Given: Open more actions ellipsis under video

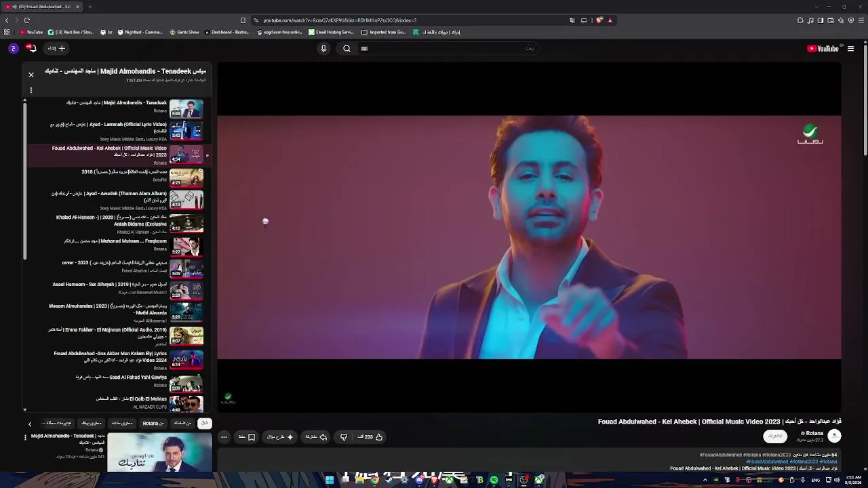Looking at the screenshot, I should (224, 437).
